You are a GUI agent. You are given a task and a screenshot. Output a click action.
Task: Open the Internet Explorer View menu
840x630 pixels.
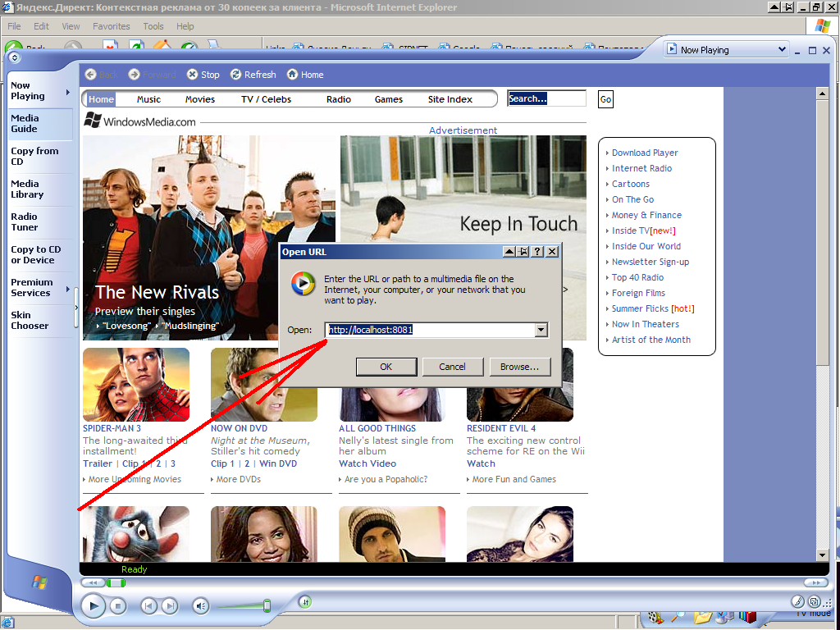coord(71,26)
